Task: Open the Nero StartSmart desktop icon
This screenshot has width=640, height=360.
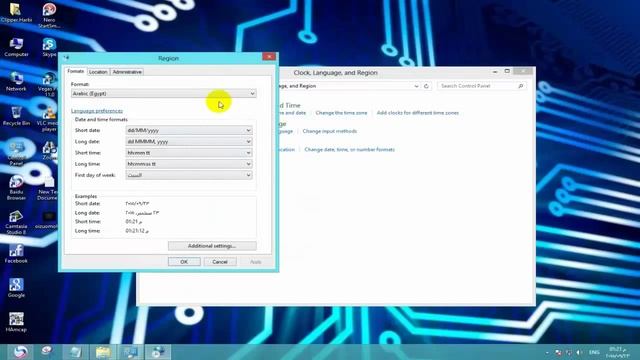Action: (x=49, y=16)
